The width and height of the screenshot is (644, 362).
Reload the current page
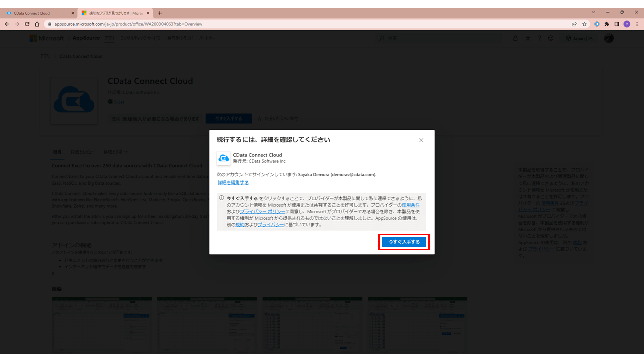click(27, 24)
